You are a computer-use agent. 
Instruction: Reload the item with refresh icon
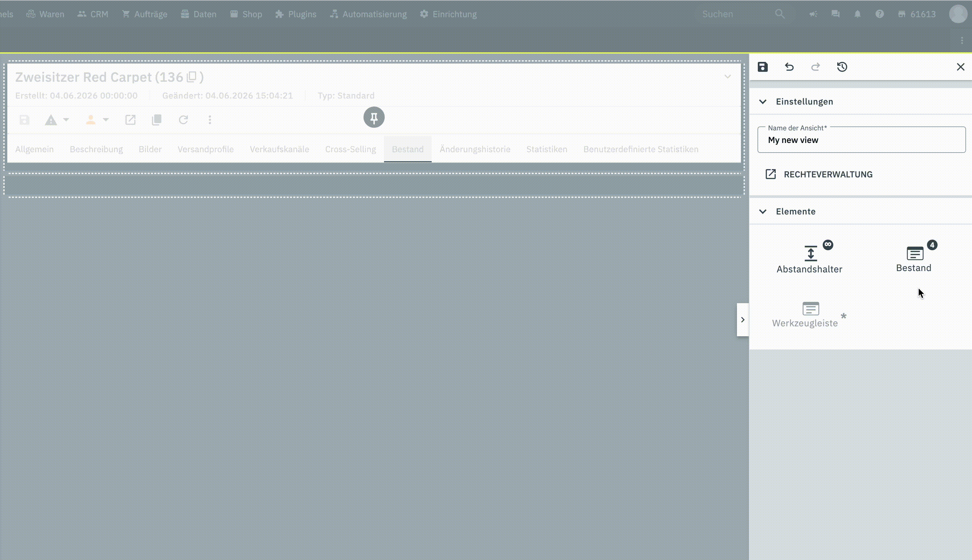click(183, 120)
